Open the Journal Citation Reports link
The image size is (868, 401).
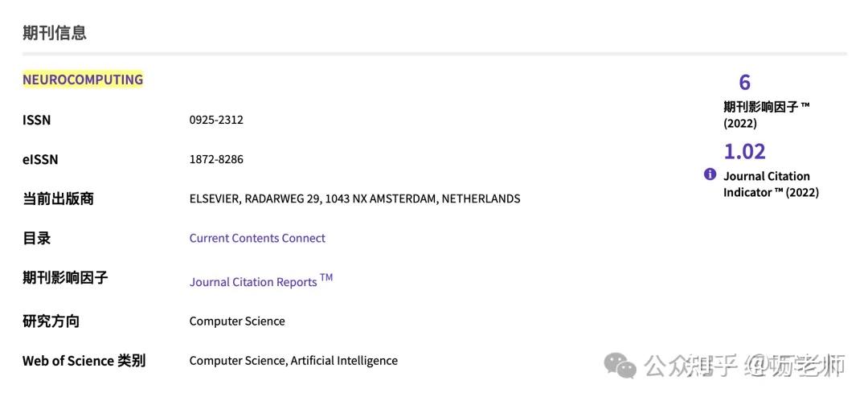pyautogui.click(x=253, y=281)
